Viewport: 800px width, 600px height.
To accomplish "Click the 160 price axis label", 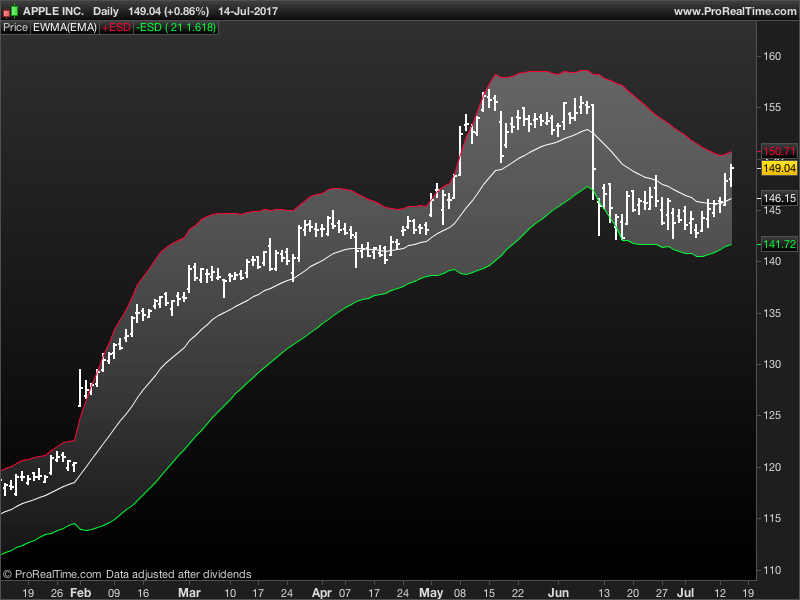I will 772,56.
